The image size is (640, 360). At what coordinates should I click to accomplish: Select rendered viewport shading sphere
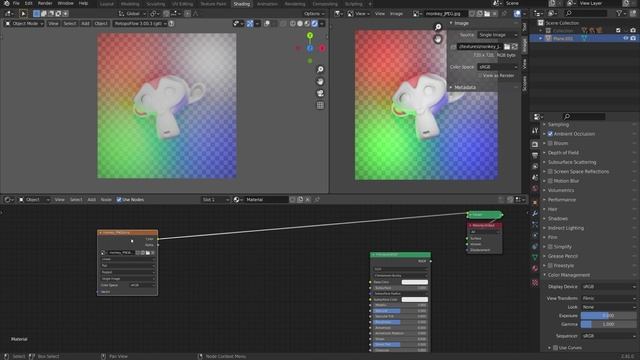pyautogui.click(x=315, y=24)
